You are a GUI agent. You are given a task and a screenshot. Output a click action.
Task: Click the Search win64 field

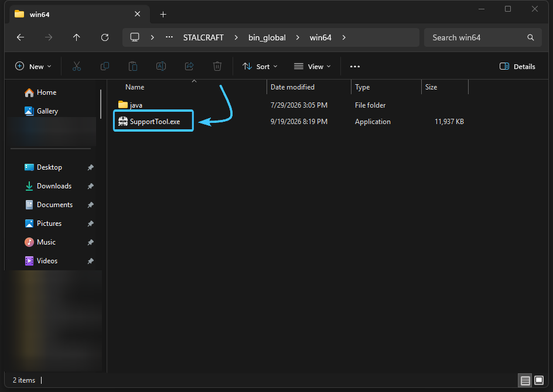tap(483, 37)
